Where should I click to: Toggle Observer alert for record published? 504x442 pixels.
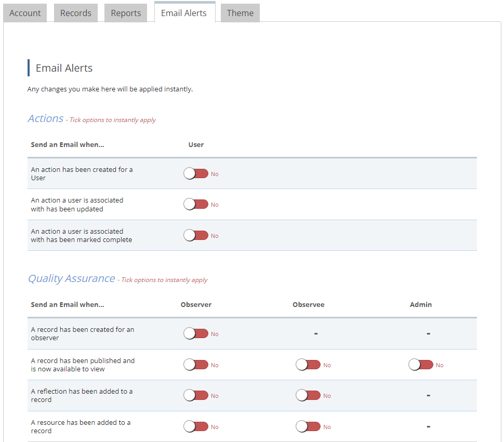point(196,365)
